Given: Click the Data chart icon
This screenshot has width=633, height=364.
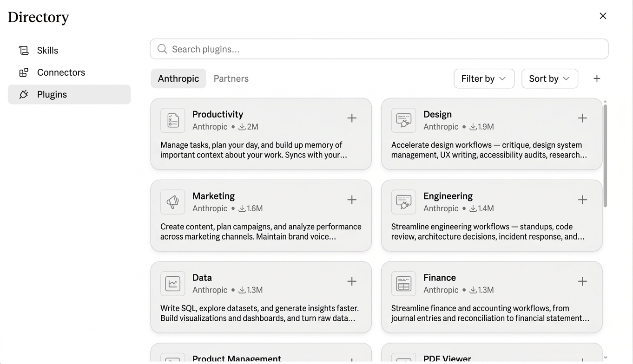Looking at the screenshot, I should [173, 284].
